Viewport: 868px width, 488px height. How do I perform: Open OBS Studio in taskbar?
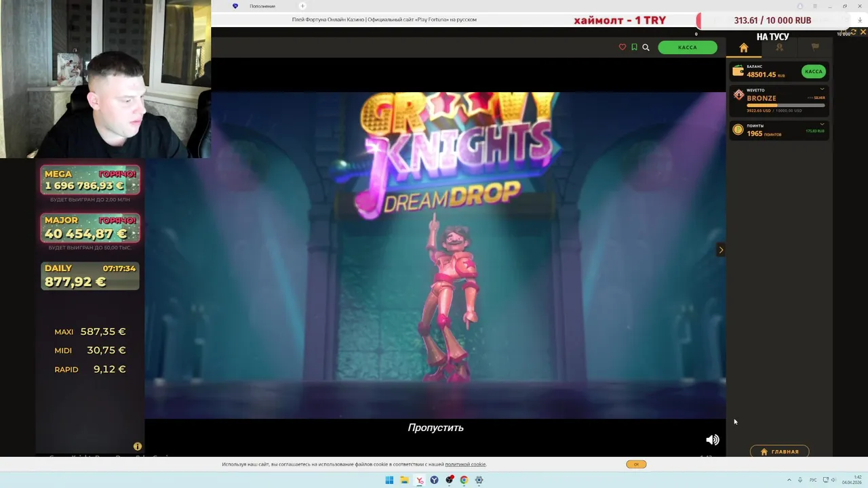449,480
